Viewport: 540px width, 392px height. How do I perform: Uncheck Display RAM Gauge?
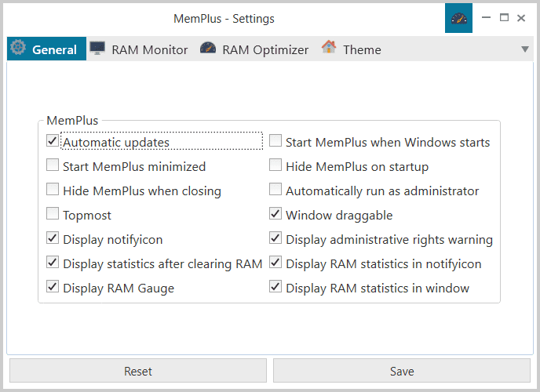pyautogui.click(x=53, y=288)
